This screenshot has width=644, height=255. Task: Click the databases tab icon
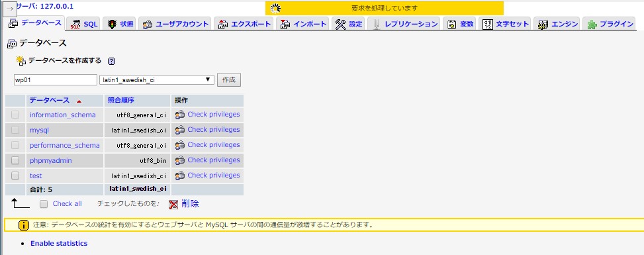[13, 23]
